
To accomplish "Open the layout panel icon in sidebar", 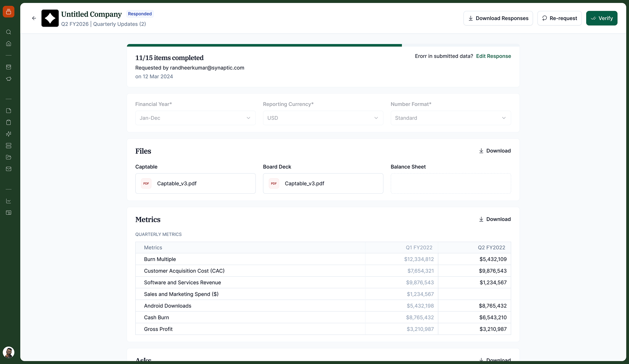I will (8, 212).
